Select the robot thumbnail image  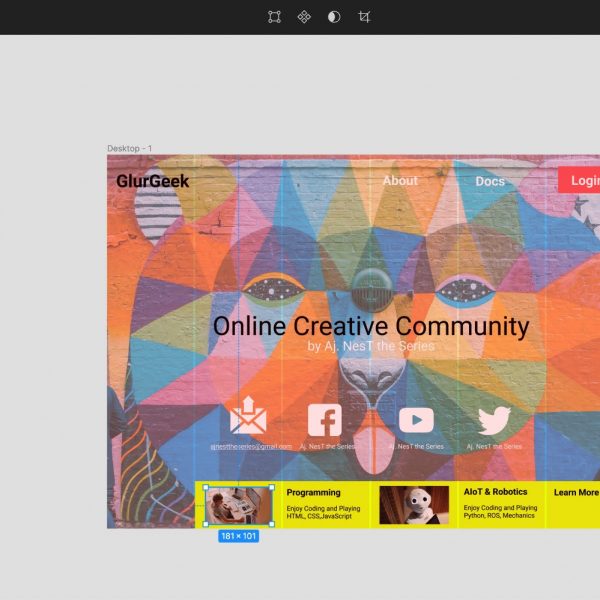414,505
